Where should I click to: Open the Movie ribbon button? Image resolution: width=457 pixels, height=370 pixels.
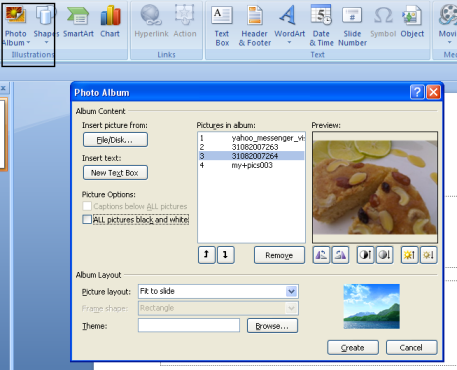click(448, 25)
